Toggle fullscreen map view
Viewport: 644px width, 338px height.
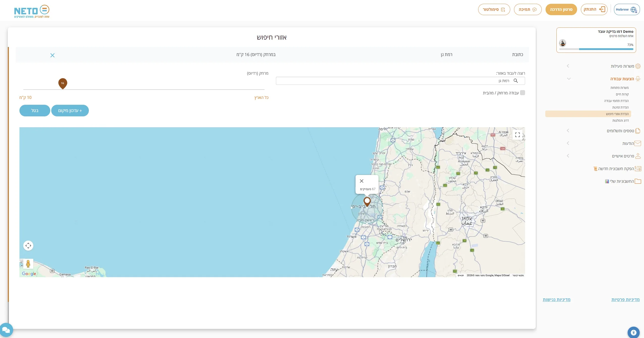click(x=517, y=135)
